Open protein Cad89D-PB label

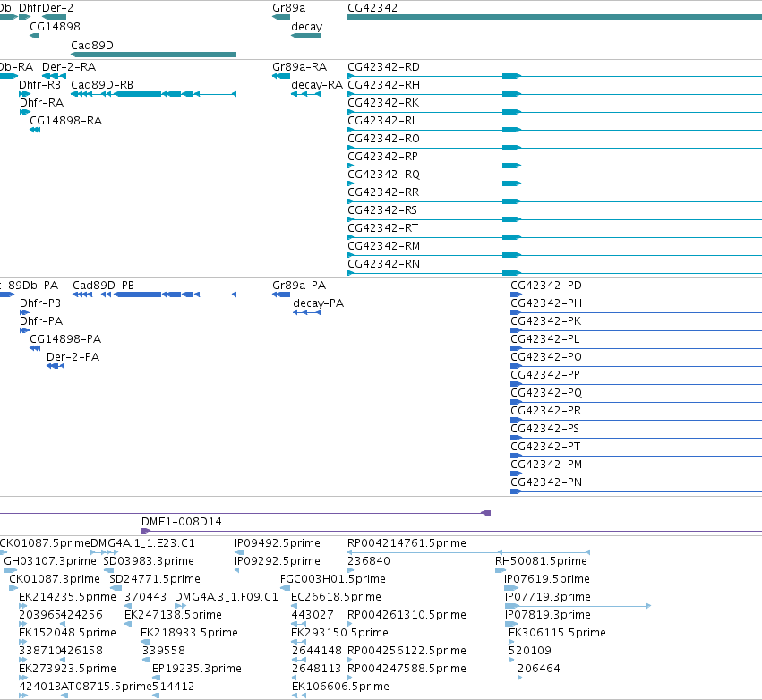(104, 286)
